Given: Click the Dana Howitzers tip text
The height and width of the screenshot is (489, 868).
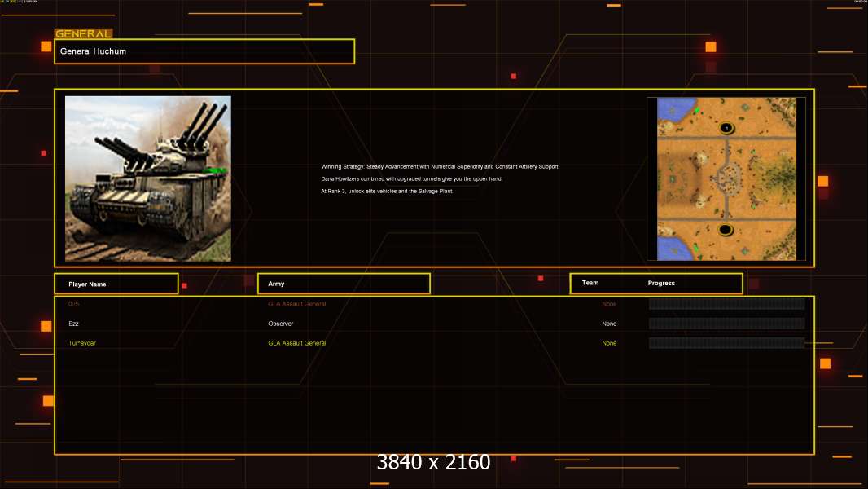Looking at the screenshot, I should click(x=411, y=178).
